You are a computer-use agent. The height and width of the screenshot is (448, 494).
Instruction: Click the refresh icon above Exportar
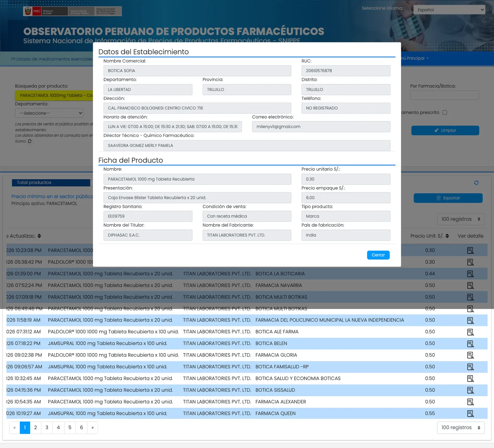tap(476, 183)
